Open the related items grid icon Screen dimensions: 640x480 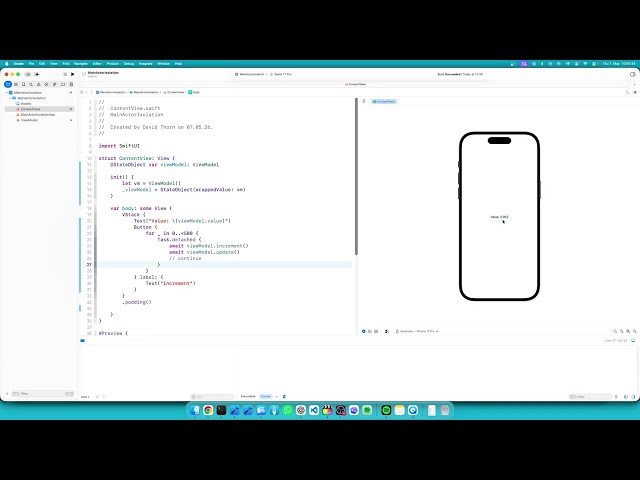(82, 92)
